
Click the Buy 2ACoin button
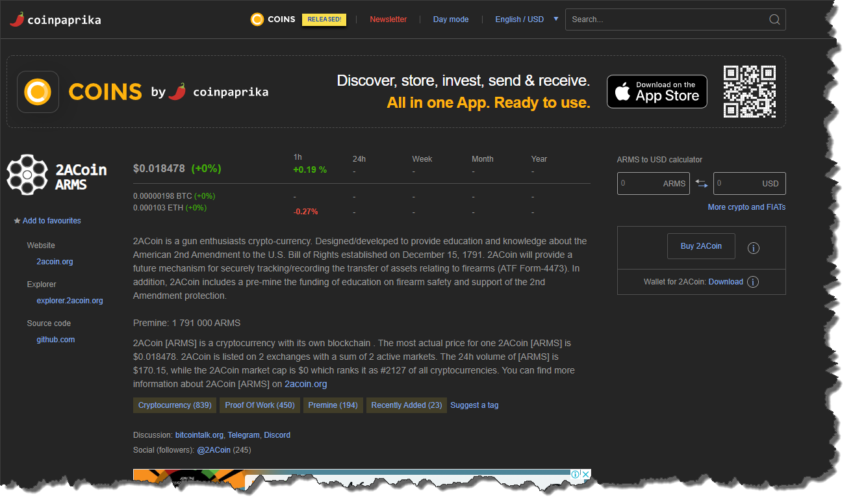click(x=701, y=246)
